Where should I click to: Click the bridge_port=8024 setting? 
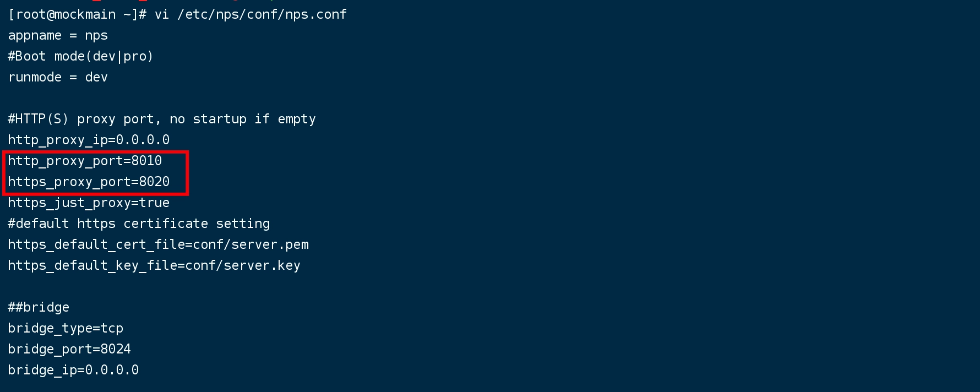(x=69, y=349)
